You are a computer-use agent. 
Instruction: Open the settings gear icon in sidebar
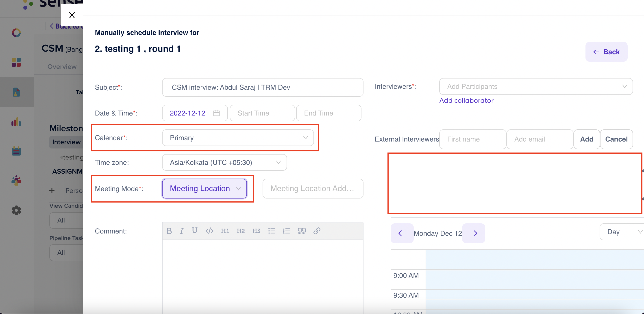click(17, 210)
